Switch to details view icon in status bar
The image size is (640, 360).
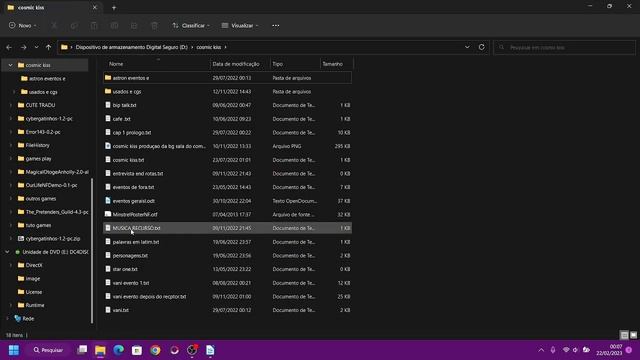(x=624, y=335)
